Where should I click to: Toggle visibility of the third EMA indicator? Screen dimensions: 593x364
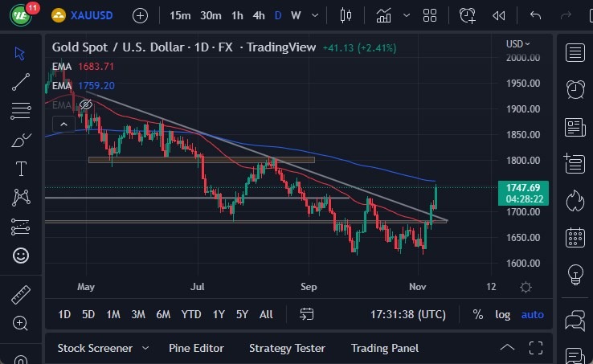tap(86, 104)
